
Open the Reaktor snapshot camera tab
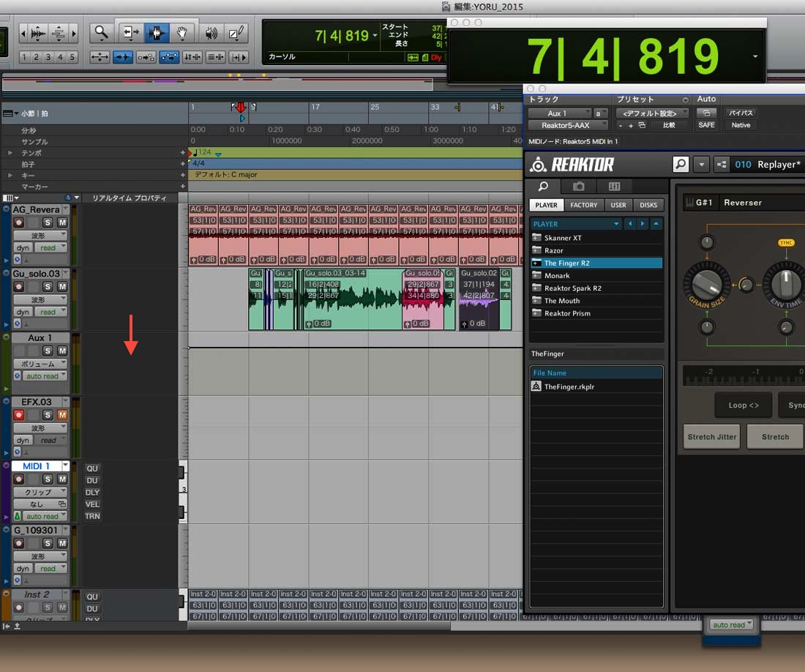coord(579,187)
